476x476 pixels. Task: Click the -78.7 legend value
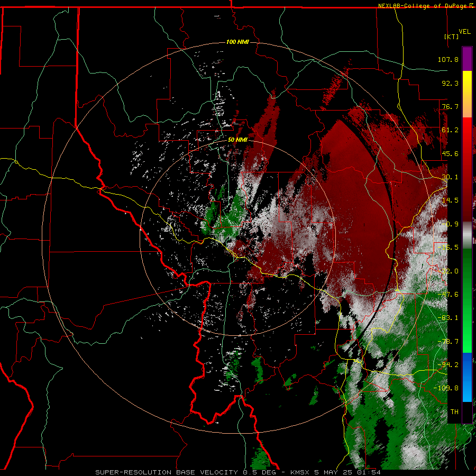448,342
